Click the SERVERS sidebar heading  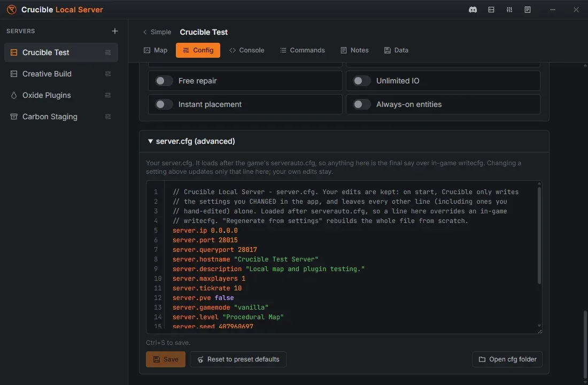[21, 31]
